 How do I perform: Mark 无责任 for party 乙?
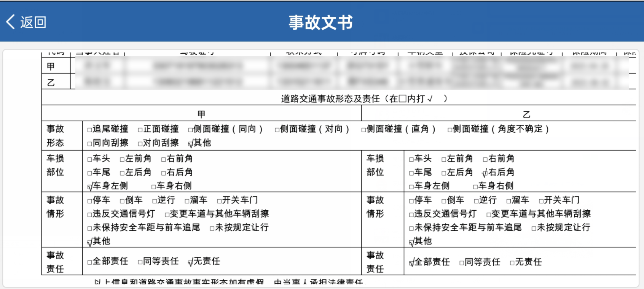(x=512, y=263)
